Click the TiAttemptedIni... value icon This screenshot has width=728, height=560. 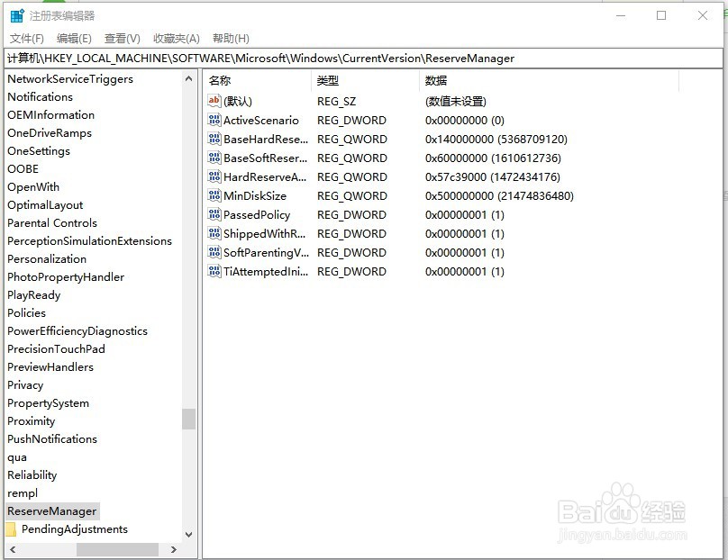pos(214,271)
